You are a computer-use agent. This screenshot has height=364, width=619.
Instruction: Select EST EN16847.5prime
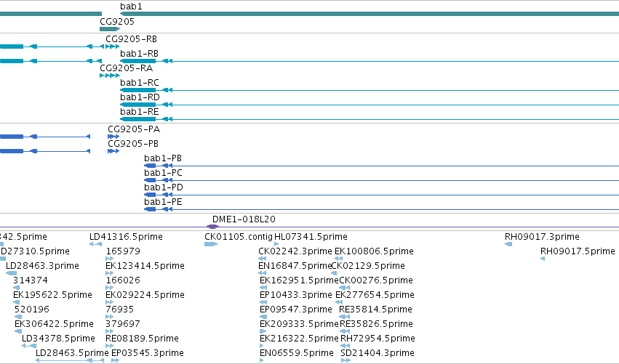(x=295, y=266)
